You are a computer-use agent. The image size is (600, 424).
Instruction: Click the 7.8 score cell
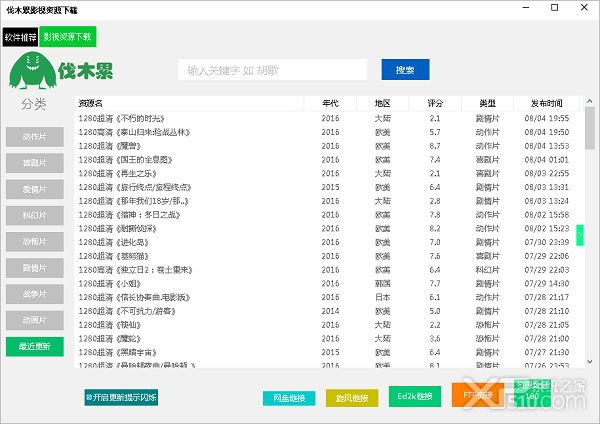coord(435,215)
